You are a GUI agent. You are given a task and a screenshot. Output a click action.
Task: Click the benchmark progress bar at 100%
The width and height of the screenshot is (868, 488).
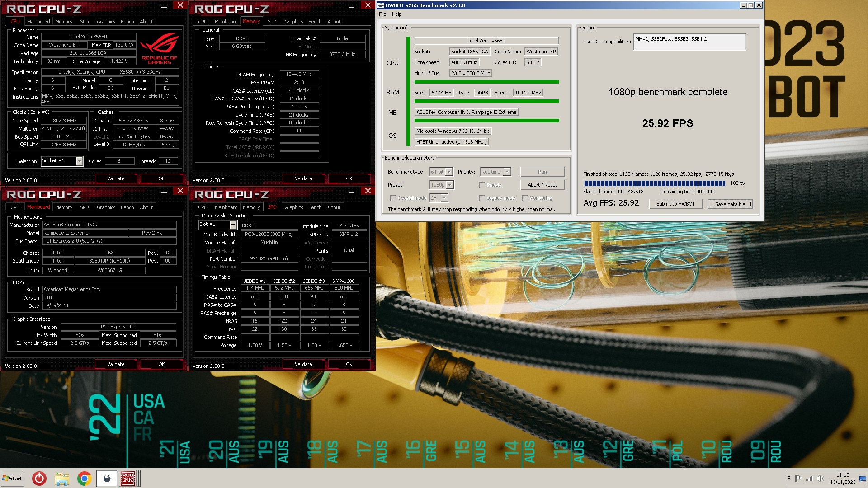[x=654, y=183]
